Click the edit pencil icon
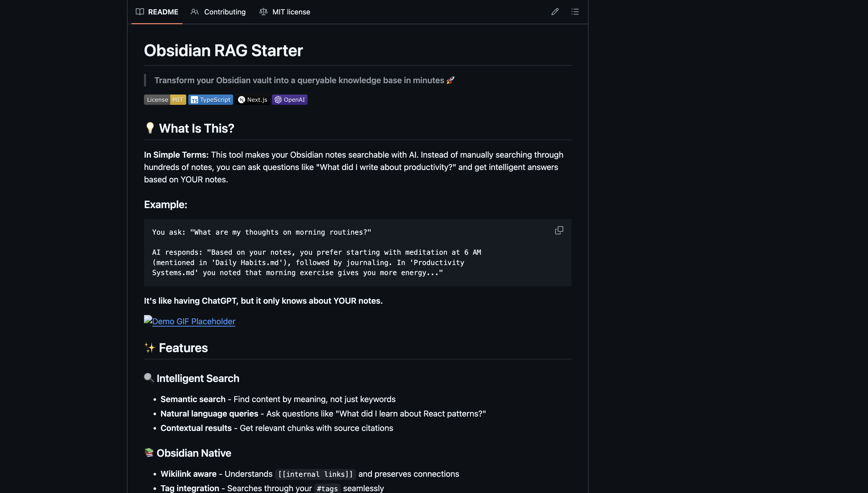Screen dimensions: 868x493 click(x=555, y=12)
